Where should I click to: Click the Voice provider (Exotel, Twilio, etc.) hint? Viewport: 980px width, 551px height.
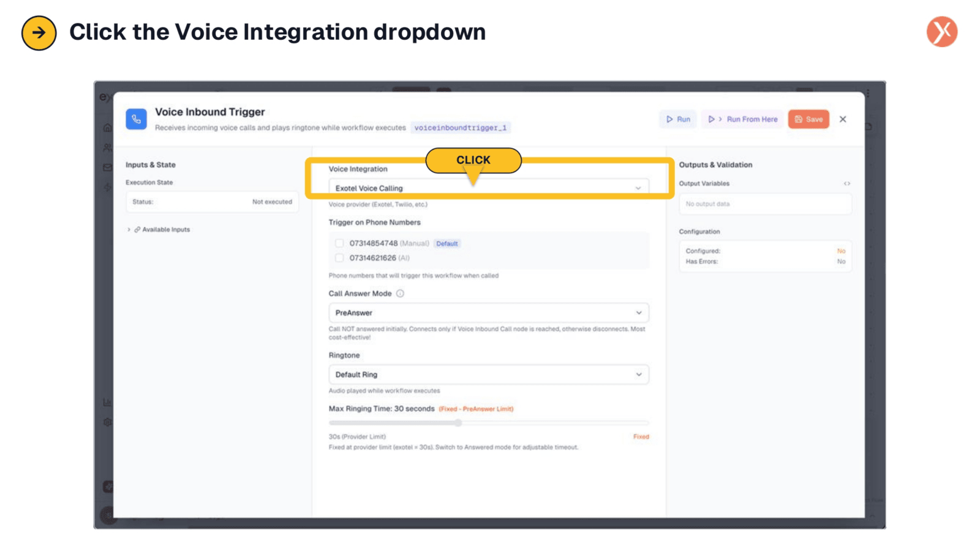pos(378,204)
